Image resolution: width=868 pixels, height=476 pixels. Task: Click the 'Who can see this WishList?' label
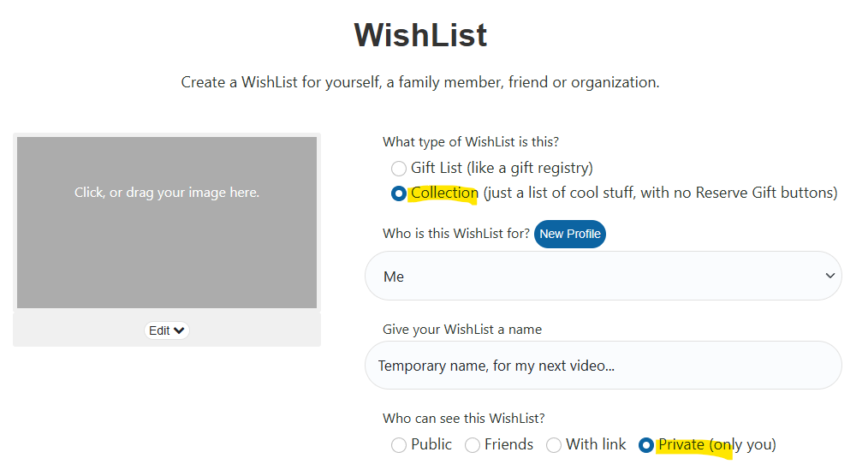464,419
